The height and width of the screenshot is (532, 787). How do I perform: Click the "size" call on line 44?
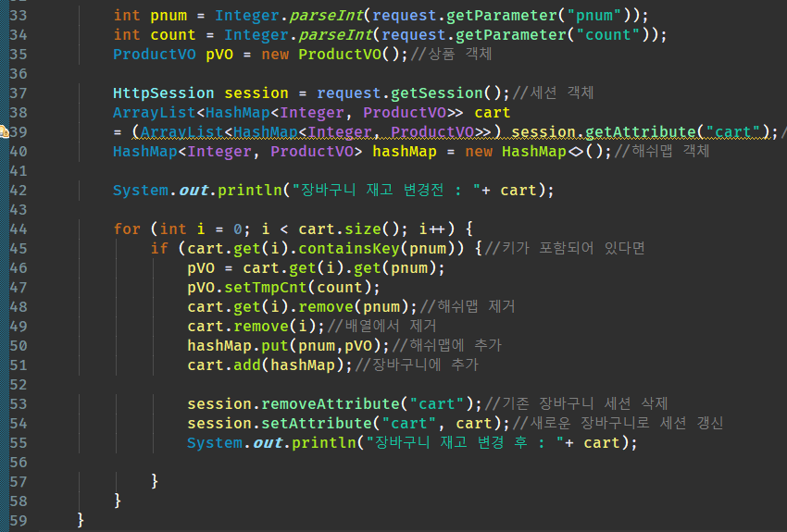(363, 229)
